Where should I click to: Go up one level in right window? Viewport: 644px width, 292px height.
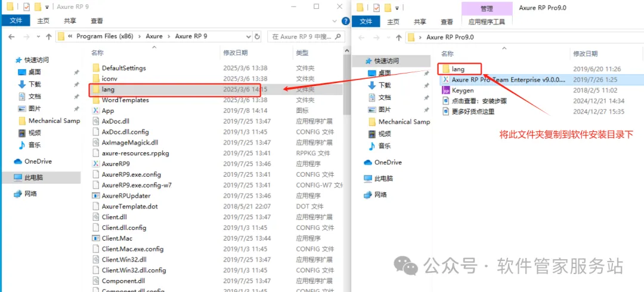click(398, 38)
